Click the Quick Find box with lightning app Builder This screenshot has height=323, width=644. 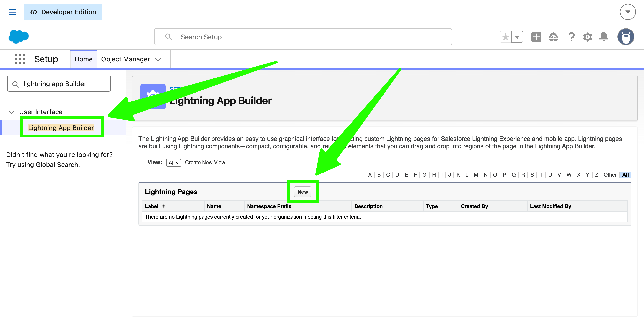click(x=59, y=84)
